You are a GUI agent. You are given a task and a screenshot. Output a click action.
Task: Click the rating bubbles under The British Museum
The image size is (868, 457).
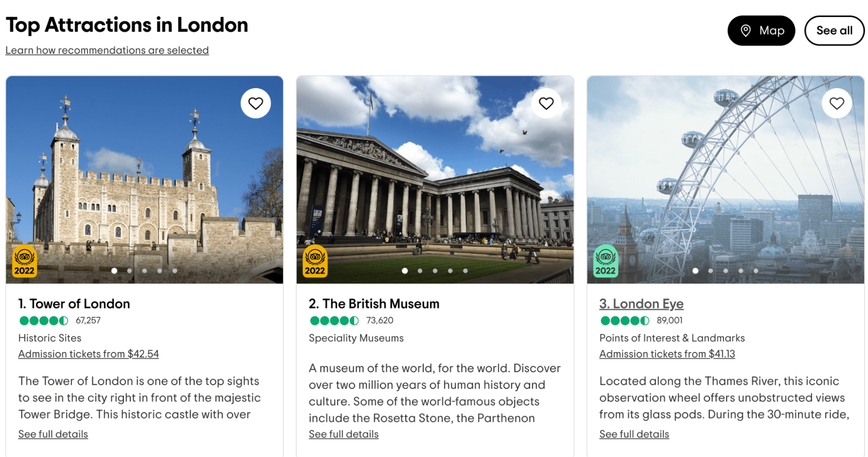334,321
